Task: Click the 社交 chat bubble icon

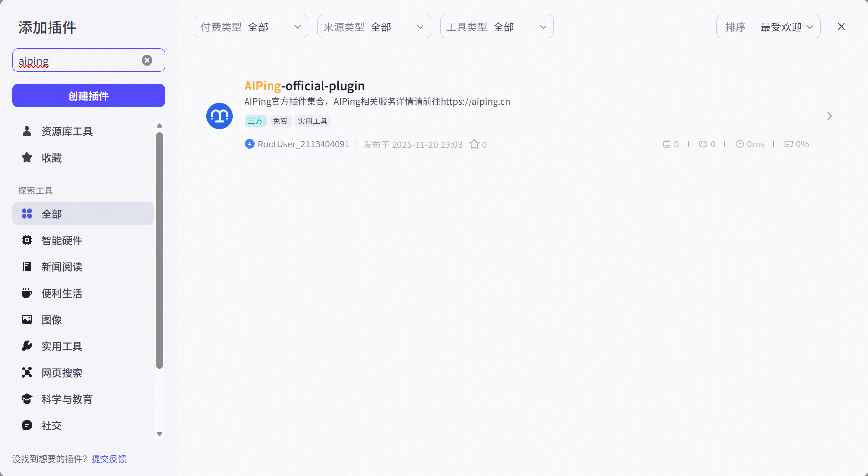Action: (27, 425)
